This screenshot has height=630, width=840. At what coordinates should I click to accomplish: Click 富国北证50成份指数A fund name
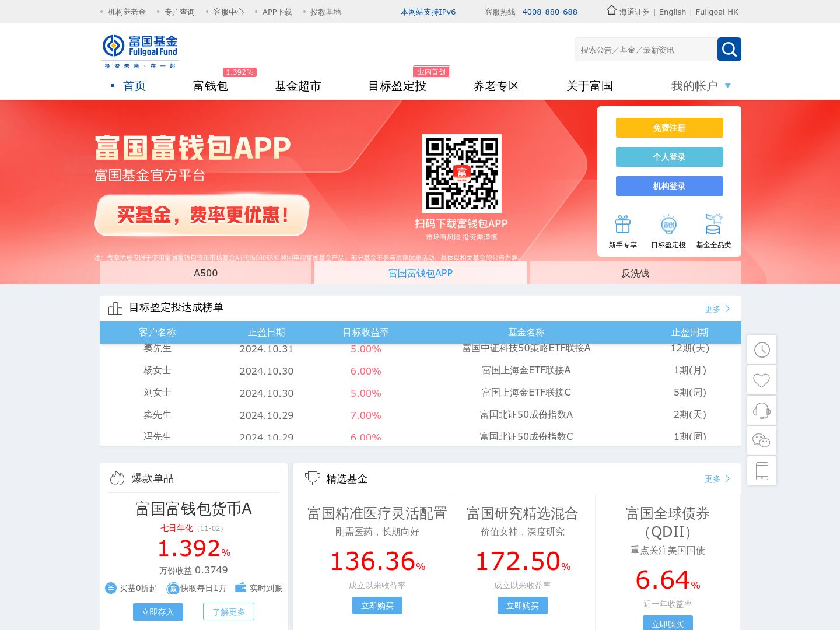526,415
